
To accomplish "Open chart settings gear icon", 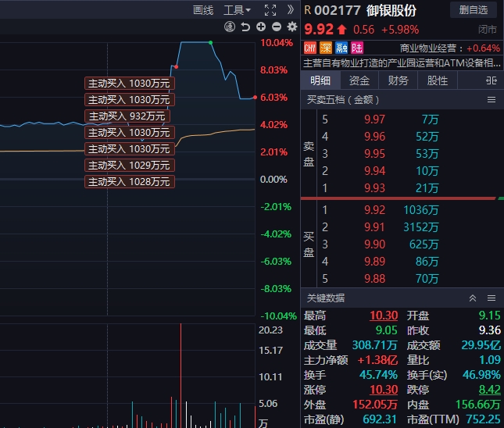I will 292,27.
